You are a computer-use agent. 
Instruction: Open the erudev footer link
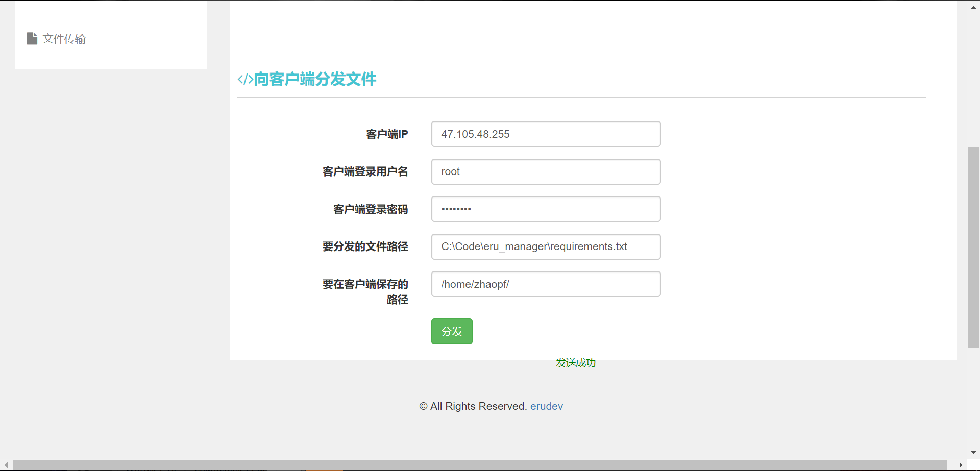[546, 406]
